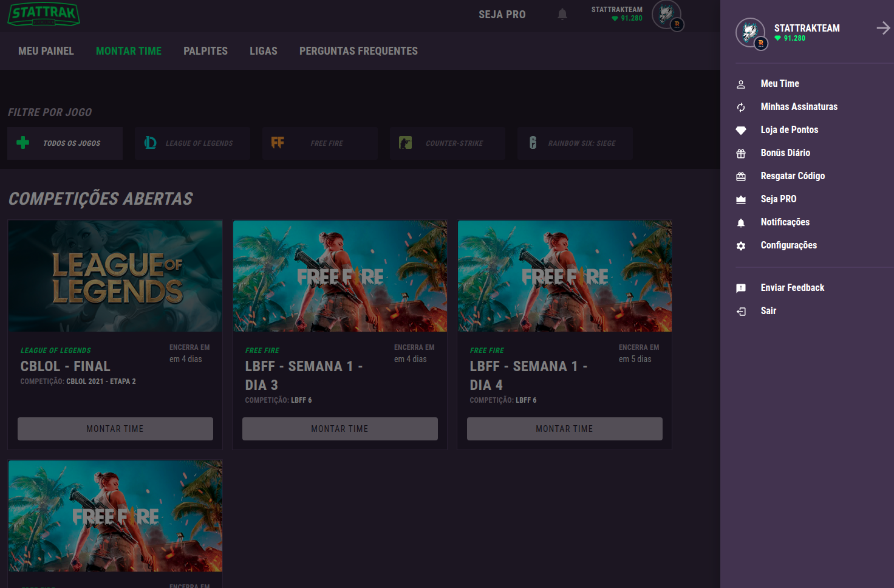This screenshot has width=894, height=588.
Task: Click the Free Fire FF filter icon
Action: 278,143
